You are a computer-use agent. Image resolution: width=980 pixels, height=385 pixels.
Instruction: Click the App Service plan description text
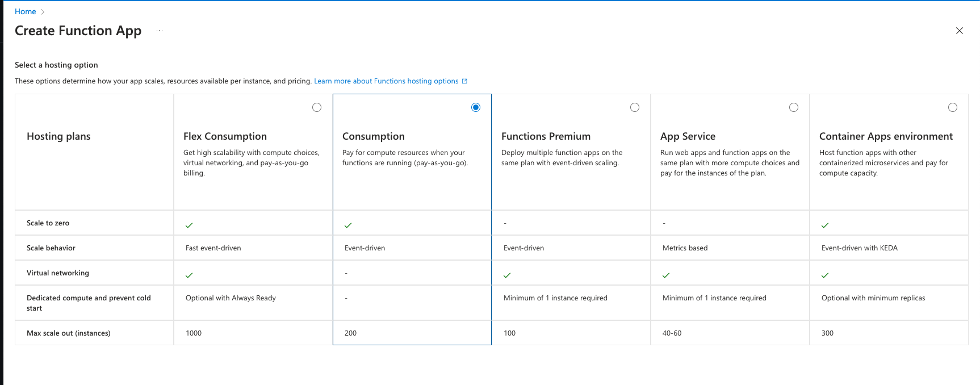click(730, 163)
